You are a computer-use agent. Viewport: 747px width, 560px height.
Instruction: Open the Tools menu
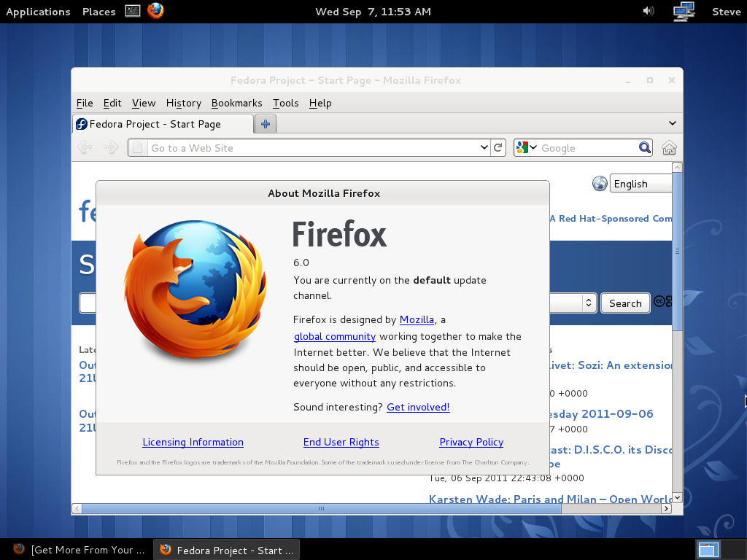(x=286, y=103)
